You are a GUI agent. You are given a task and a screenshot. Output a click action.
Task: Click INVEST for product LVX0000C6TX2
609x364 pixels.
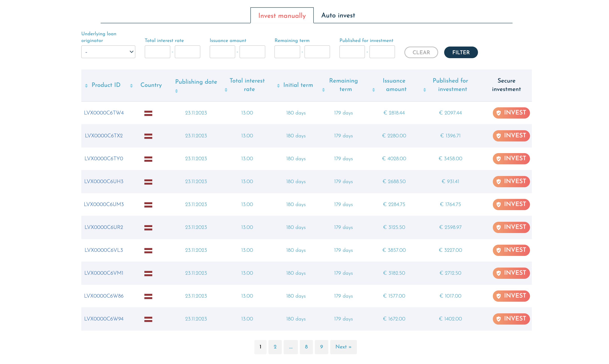pos(511,136)
